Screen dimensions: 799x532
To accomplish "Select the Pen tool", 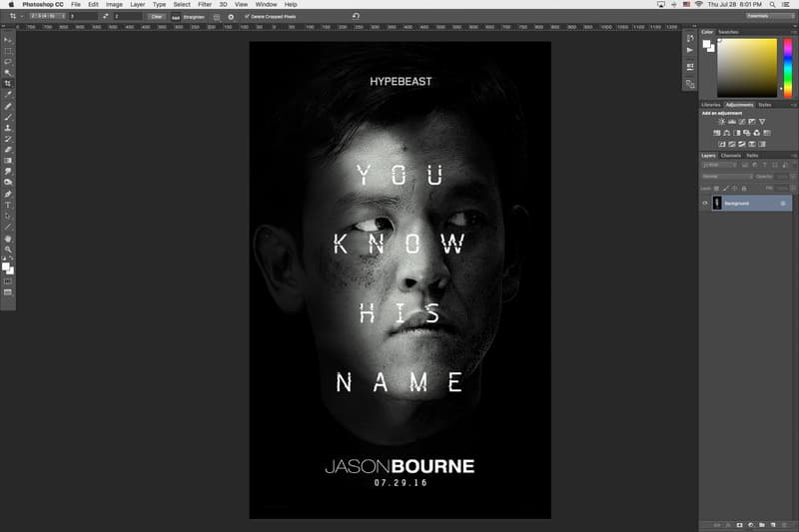I will [8, 194].
